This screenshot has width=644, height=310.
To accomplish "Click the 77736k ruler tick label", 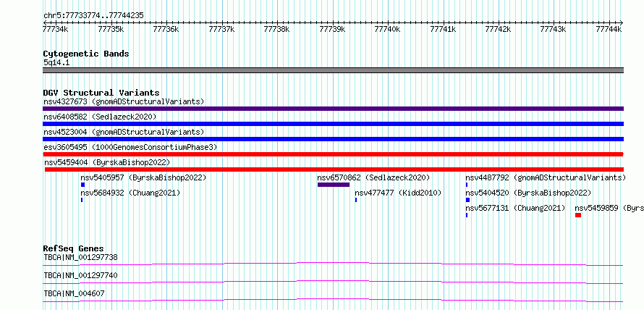I will point(166,29).
